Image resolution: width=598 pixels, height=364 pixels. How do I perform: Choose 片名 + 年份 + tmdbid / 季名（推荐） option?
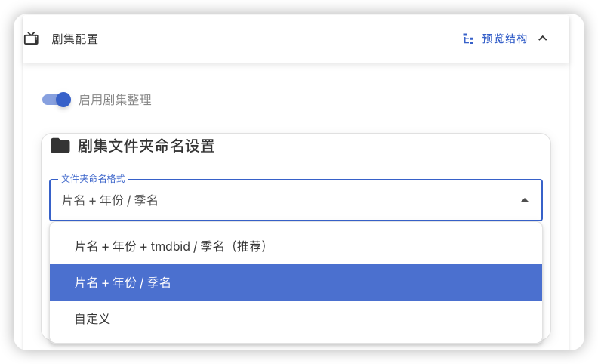(x=296, y=246)
